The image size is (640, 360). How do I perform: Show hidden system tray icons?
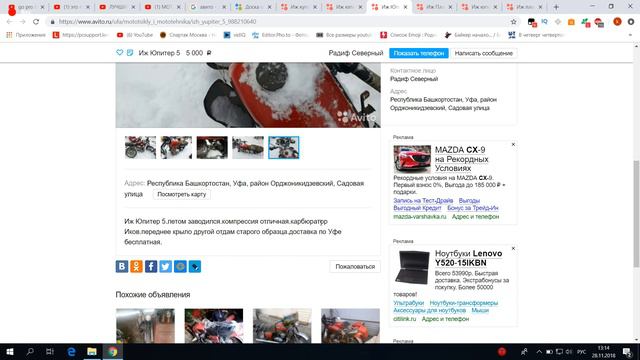(539, 351)
